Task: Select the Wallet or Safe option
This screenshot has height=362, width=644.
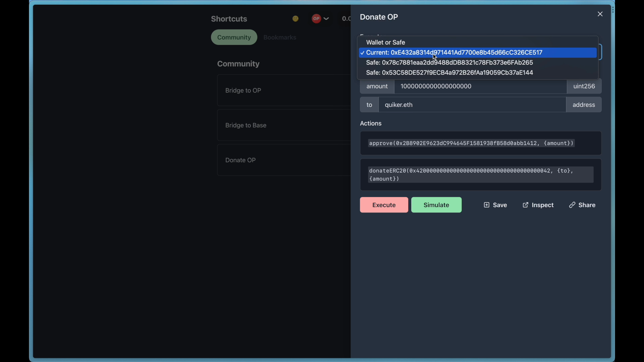Action: click(478, 43)
